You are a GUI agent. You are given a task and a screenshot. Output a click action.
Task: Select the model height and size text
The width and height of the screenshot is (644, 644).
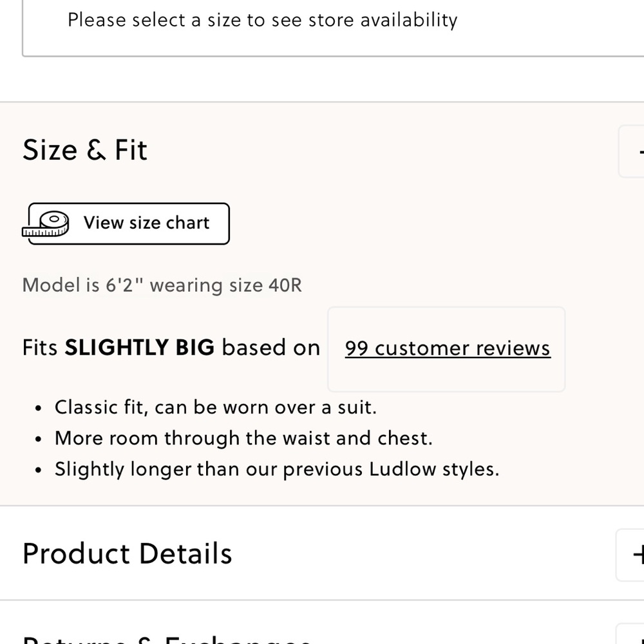[x=162, y=285]
